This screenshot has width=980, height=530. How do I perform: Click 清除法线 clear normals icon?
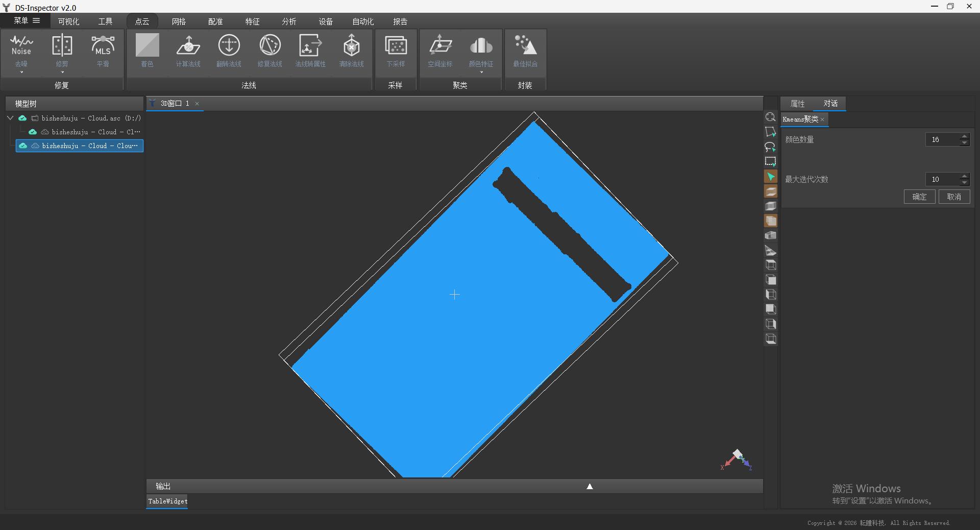coord(351,51)
